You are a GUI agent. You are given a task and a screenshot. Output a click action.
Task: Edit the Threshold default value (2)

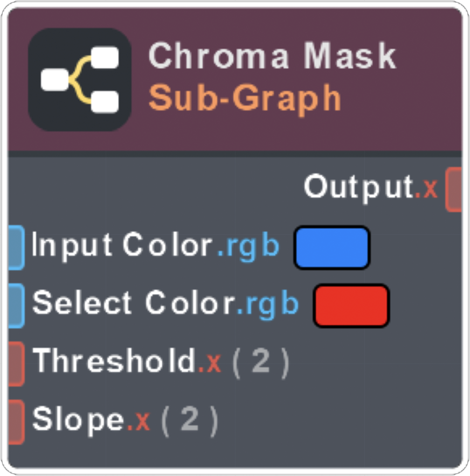coord(261,363)
